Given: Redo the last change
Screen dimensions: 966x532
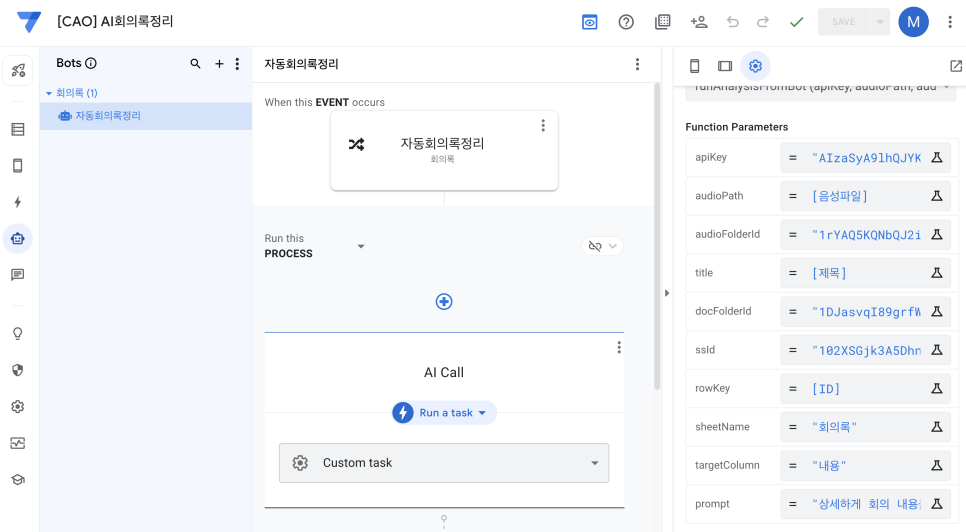Looking at the screenshot, I should click(x=763, y=22).
